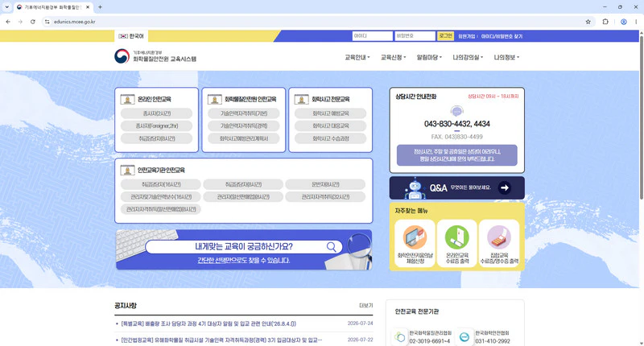The width and height of the screenshot is (644, 346).
Task: Expand the 나의정보 menu
Action: click(x=506, y=57)
